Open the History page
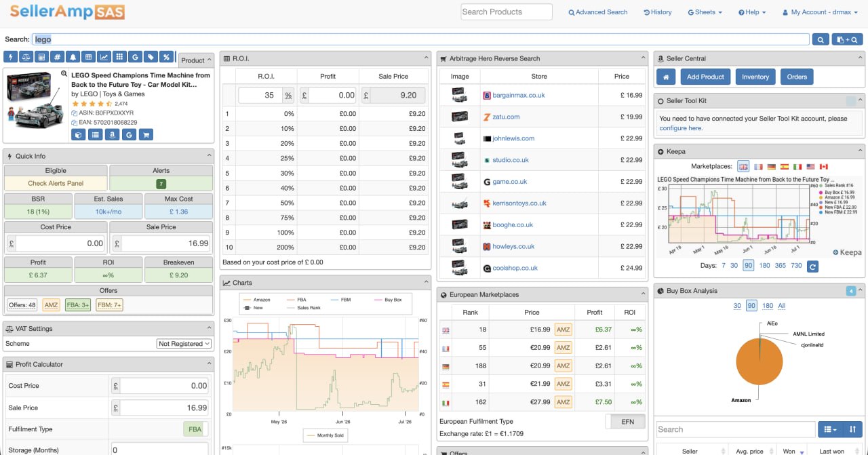Viewport: 868px width, 455px height. (658, 12)
